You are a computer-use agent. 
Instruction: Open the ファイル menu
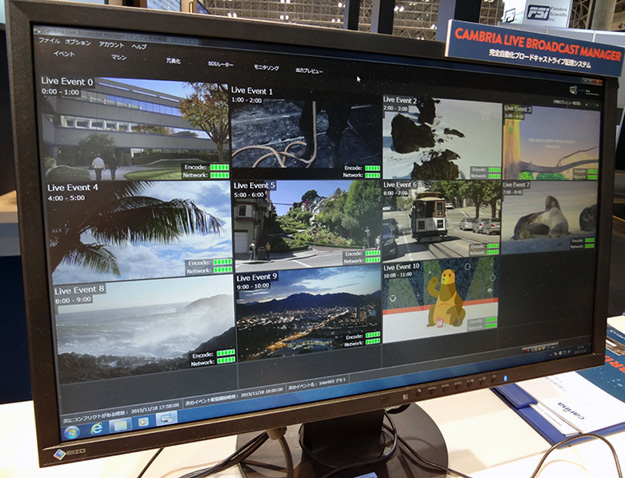(49, 40)
